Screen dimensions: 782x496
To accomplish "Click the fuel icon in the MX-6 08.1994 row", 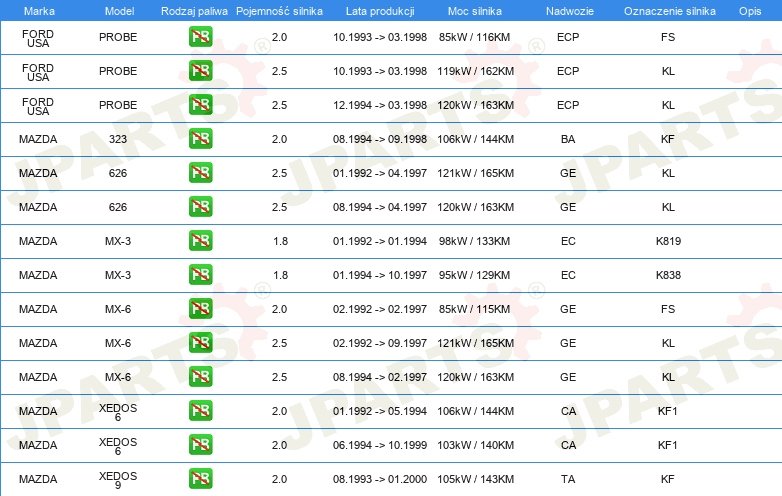I will point(200,377).
